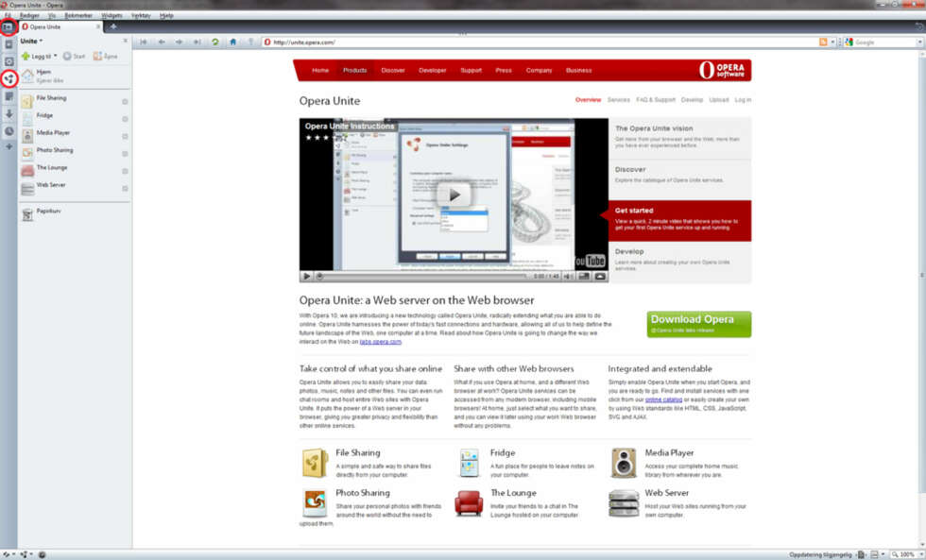The height and width of the screenshot is (560, 926).
Task: Click the Rewind navigation button
Action: (x=144, y=42)
